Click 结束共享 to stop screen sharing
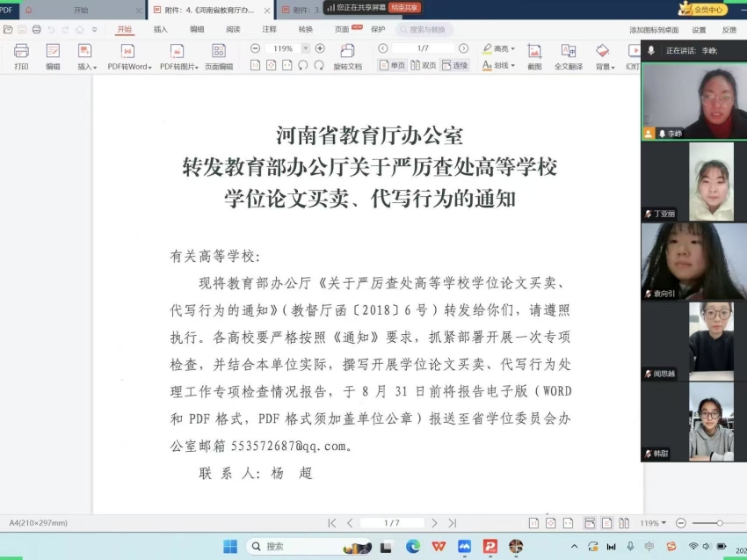The width and height of the screenshot is (747, 560). coord(404,8)
